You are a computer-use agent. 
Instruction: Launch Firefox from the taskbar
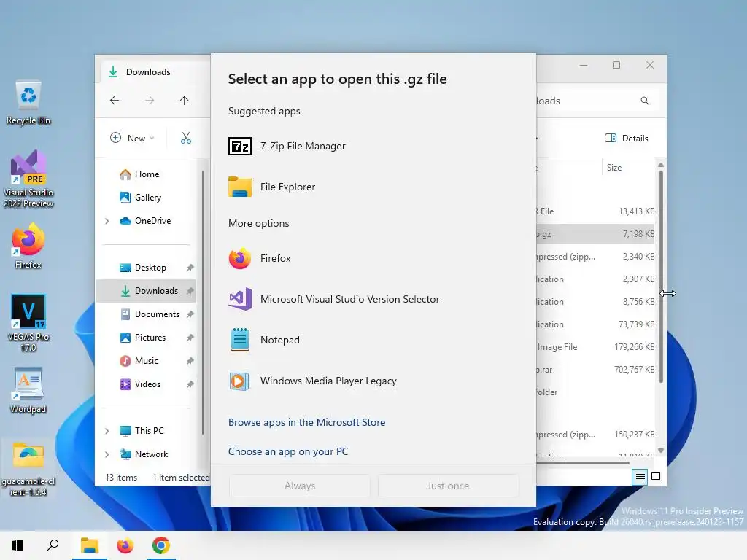coord(125,545)
